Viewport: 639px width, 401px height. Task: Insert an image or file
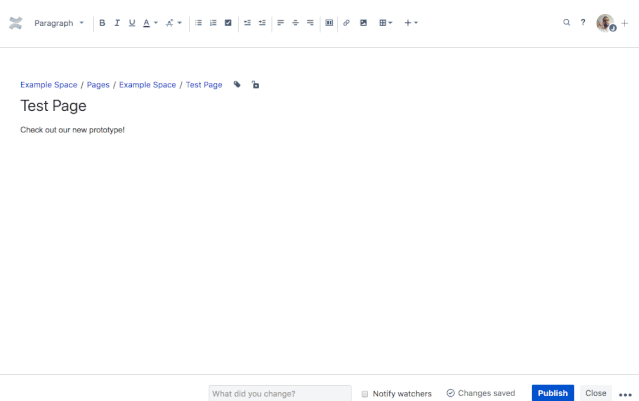point(364,23)
